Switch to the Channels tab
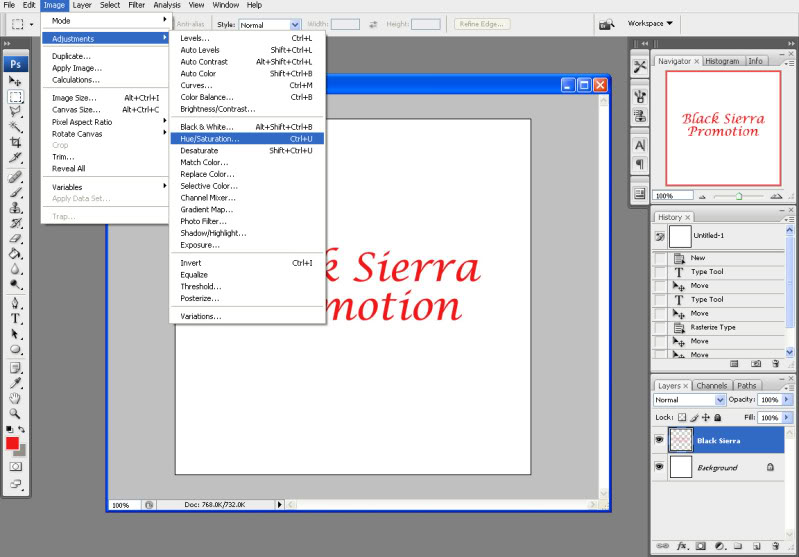 pyautogui.click(x=711, y=386)
